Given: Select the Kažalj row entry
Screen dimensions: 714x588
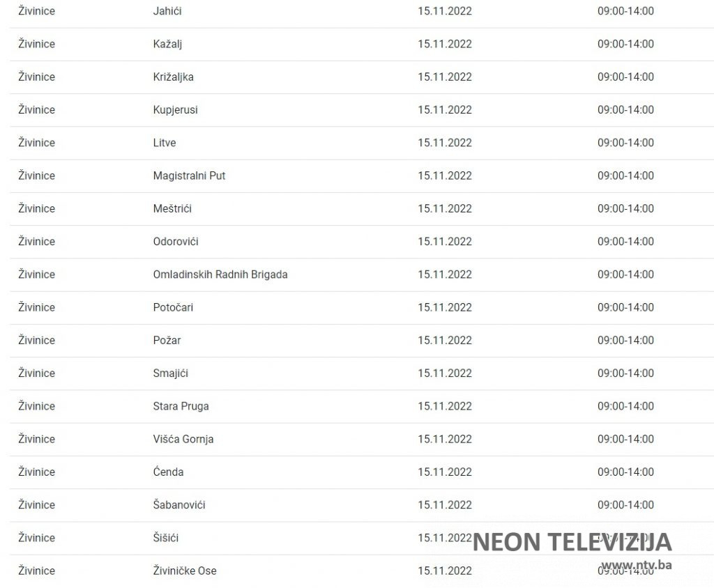Looking at the screenshot, I should pos(167,44).
